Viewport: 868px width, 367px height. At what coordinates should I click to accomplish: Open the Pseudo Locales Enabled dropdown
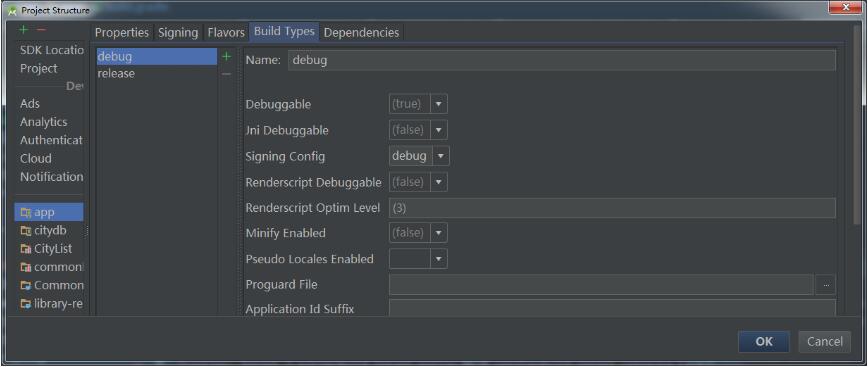click(438, 259)
